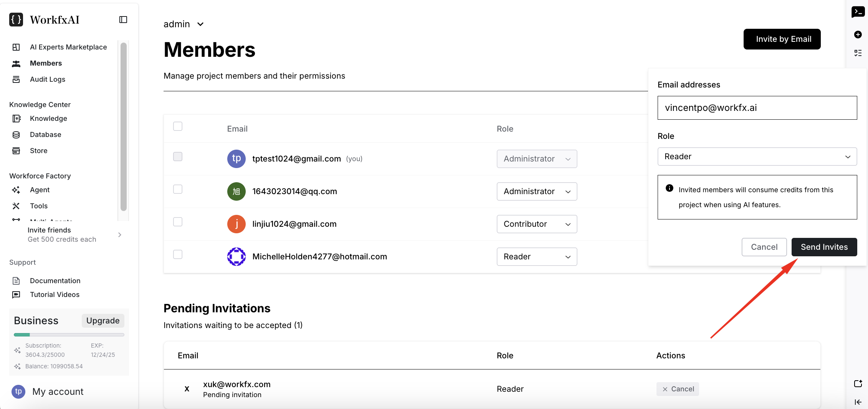The image size is (868, 409).
Task: Toggle the select-all members checkbox
Action: pos(178,126)
